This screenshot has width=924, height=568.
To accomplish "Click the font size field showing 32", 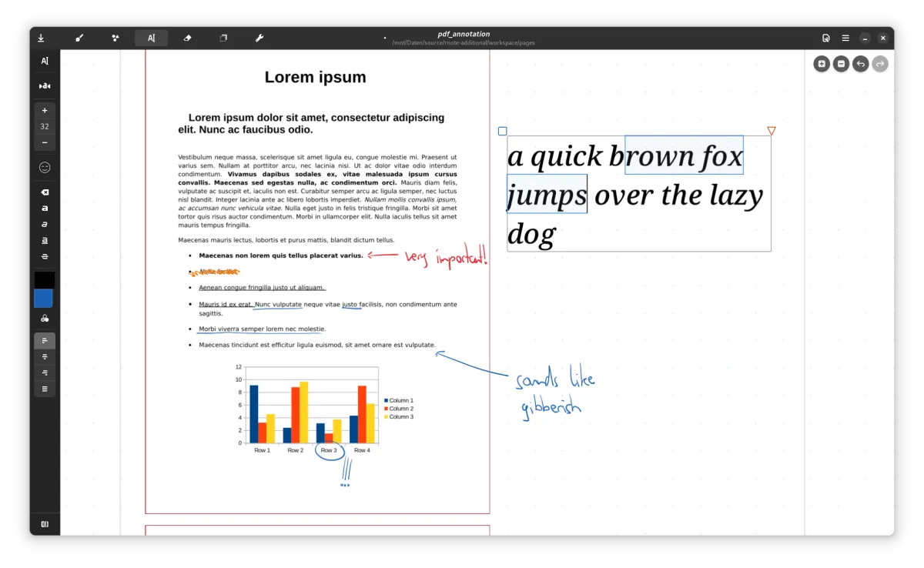I will [x=44, y=125].
